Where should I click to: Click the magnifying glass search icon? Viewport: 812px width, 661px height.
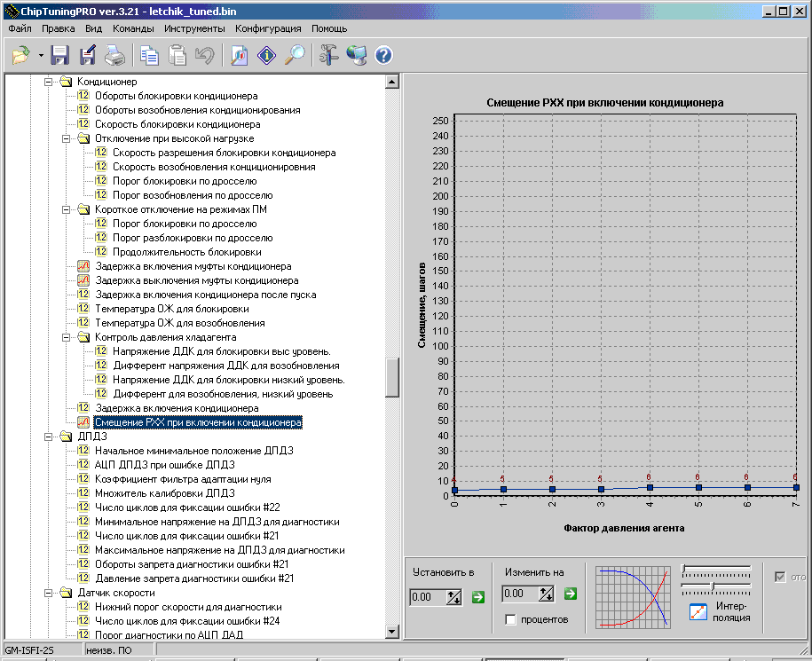tap(295, 56)
